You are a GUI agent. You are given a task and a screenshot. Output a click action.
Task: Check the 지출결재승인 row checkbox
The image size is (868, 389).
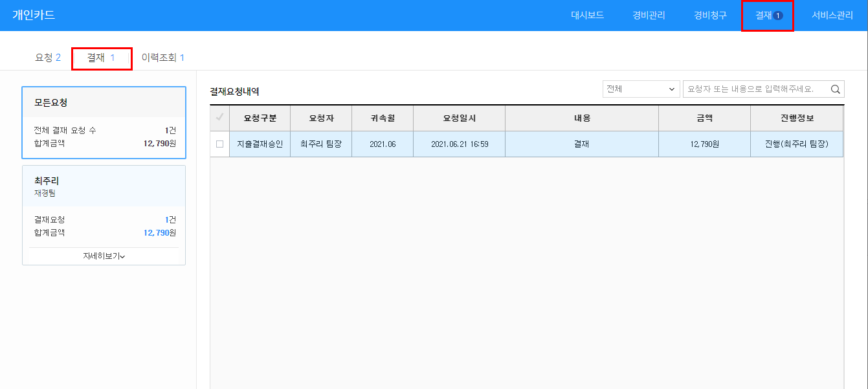(x=219, y=144)
